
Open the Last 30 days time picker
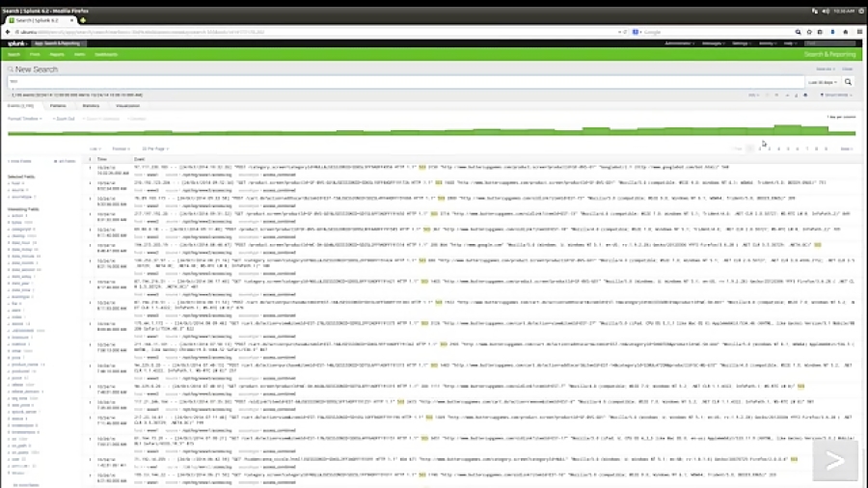(823, 82)
